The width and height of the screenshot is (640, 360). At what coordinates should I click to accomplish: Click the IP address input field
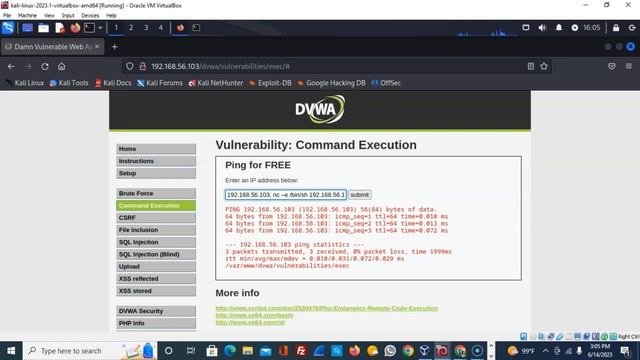pyautogui.click(x=286, y=195)
